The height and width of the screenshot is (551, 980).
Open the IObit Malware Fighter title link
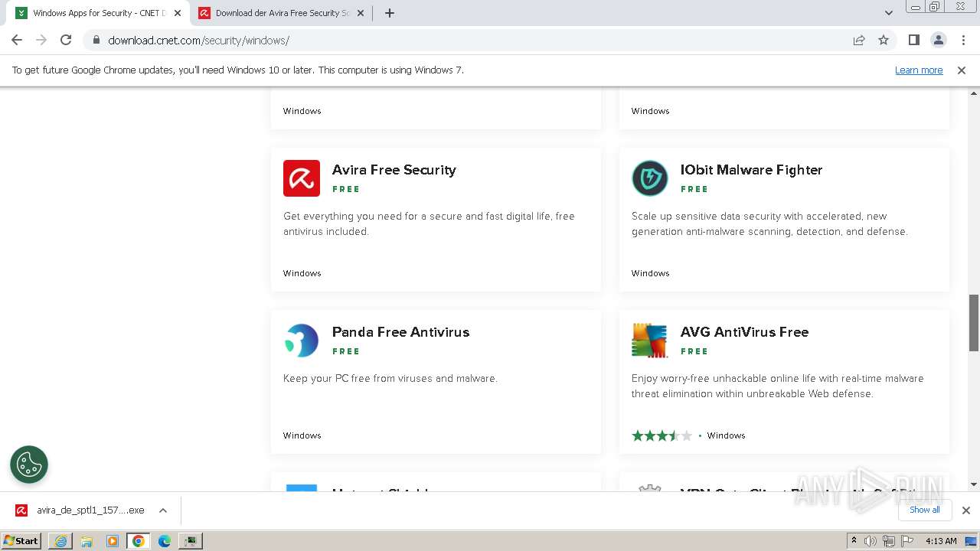pos(752,170)
